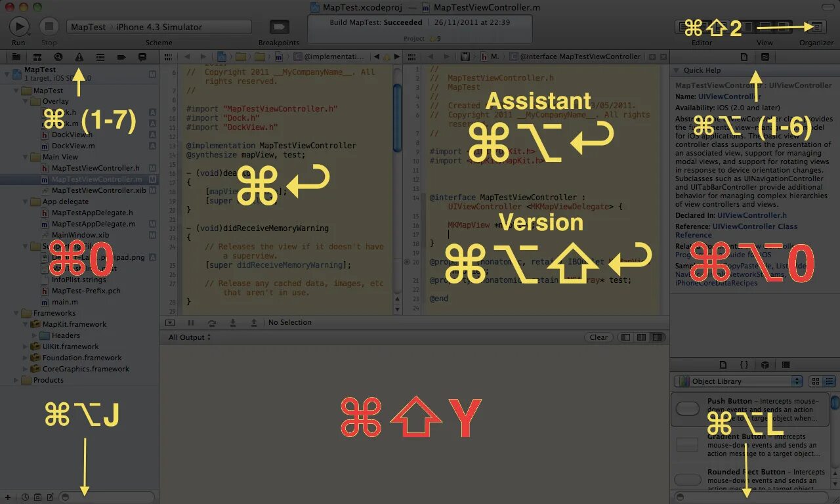Open the Issue navigator warning icon
The image size is (840, 504).
[x=79, y=57]
